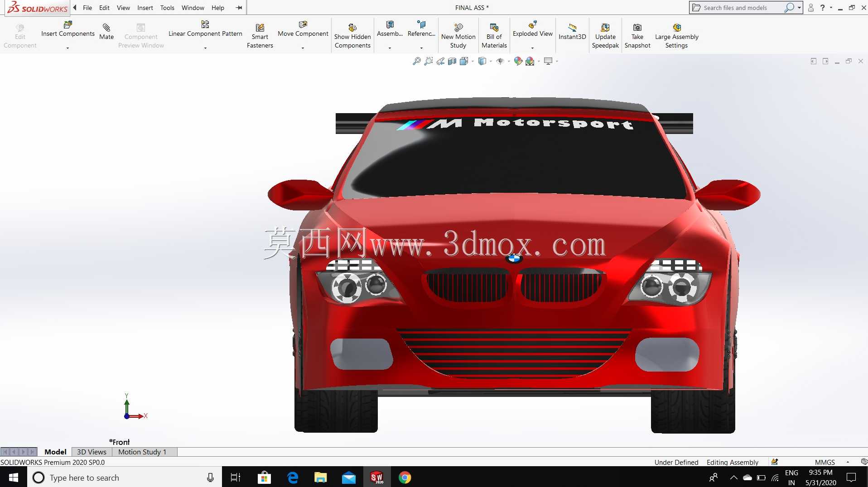This screenshot has height=487, width=868.
Task: Click the Display Style icon
Action: [x=482, y=61]
